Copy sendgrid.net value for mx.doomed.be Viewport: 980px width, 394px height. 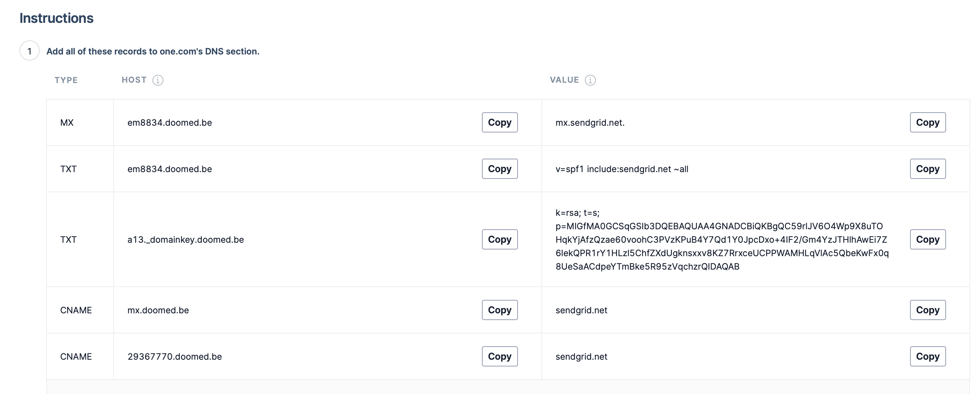pos(927,310)
